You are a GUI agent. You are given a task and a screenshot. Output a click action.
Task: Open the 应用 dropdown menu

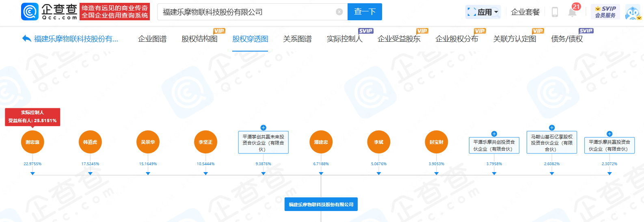coord(483,12)
